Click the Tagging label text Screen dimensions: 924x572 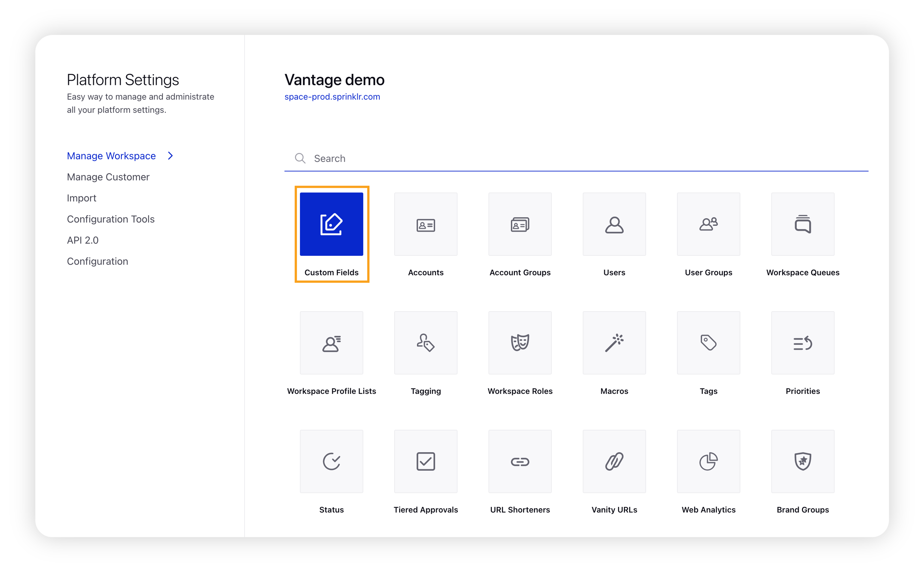tap(425, 391)
